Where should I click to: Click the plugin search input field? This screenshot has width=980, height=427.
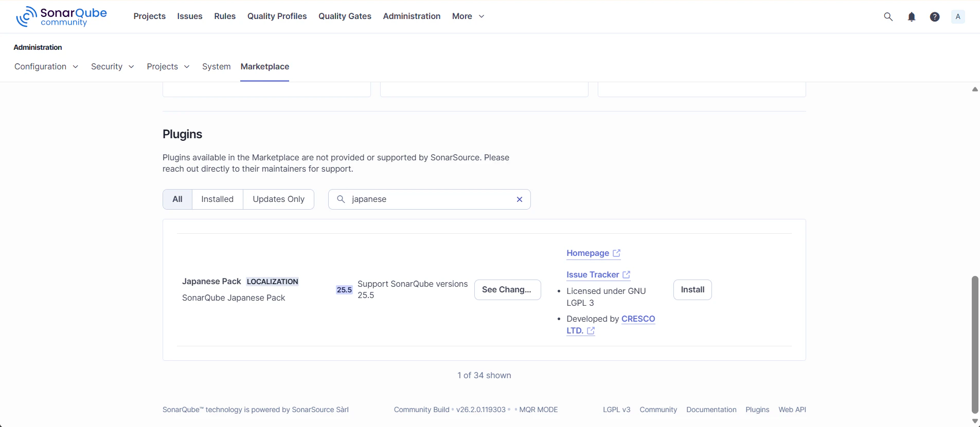[x=430, y=199]
